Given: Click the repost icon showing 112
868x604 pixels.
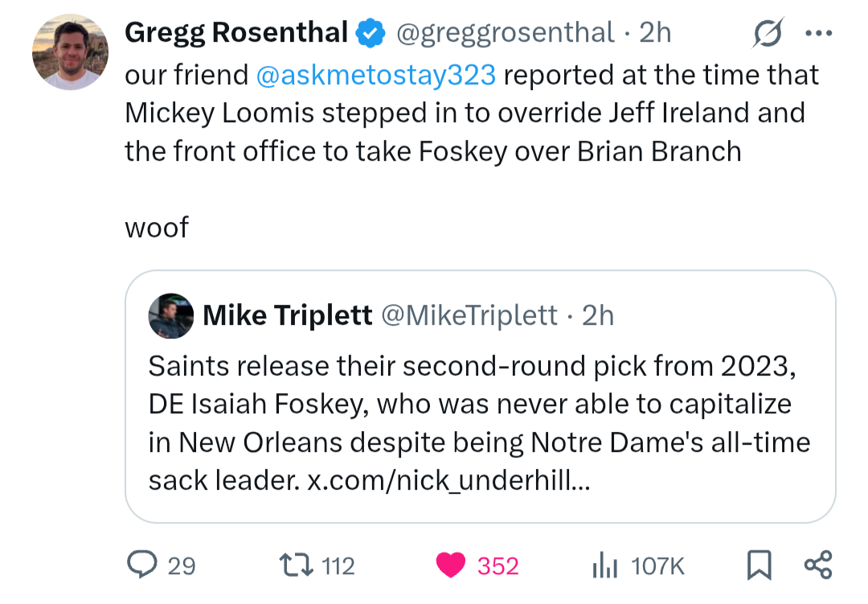Looking at the screenshot, I should 294,565.
